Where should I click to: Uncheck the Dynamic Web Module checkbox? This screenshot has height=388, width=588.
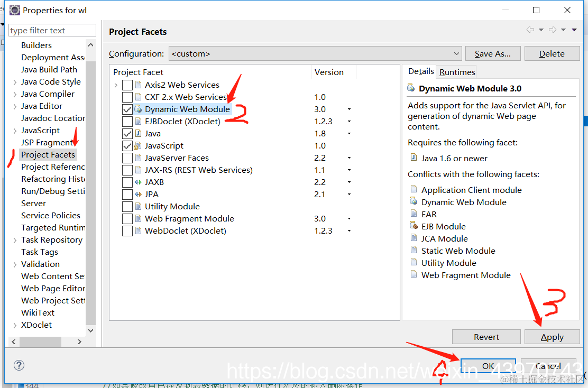point(127,109)
